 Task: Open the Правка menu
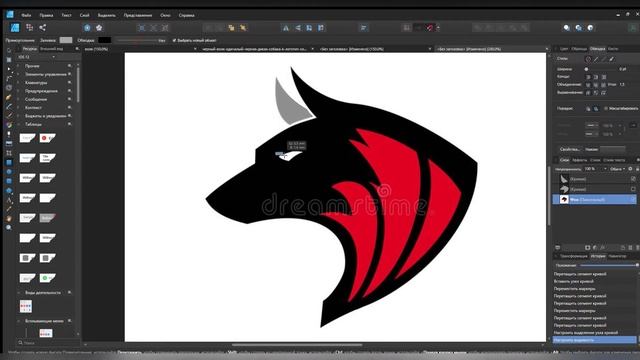point(46,15)
